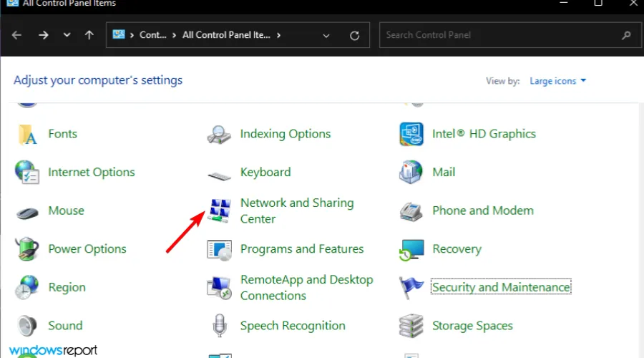Click All Control Panel Items breadcrumb
This screenshot has height=358, width=644.
pos(226,35)
